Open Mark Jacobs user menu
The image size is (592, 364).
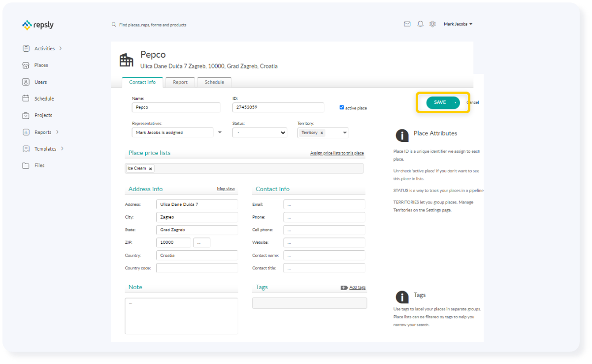coord(458,24)
